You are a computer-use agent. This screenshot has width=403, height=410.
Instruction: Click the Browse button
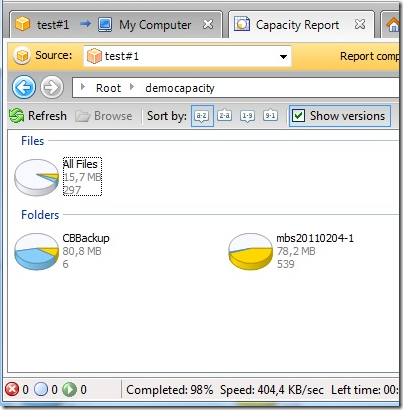pos(104,116)
